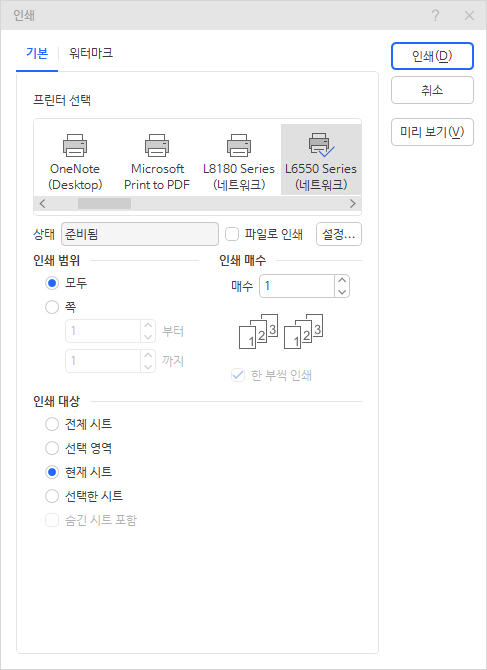Increase the 까지 end page arrow
The height and width of the screenshot is (670, 487).
pyautogui.click(x=148, y=355)
